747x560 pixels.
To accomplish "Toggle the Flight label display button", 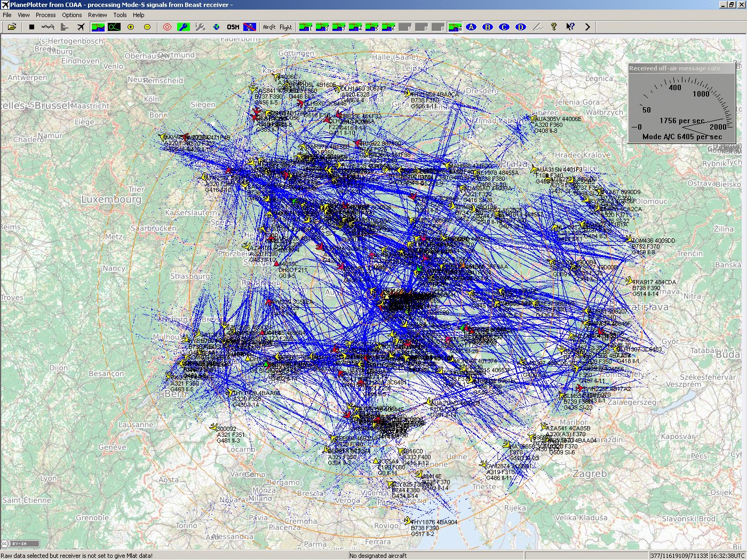I will click(x=286, y=27).
